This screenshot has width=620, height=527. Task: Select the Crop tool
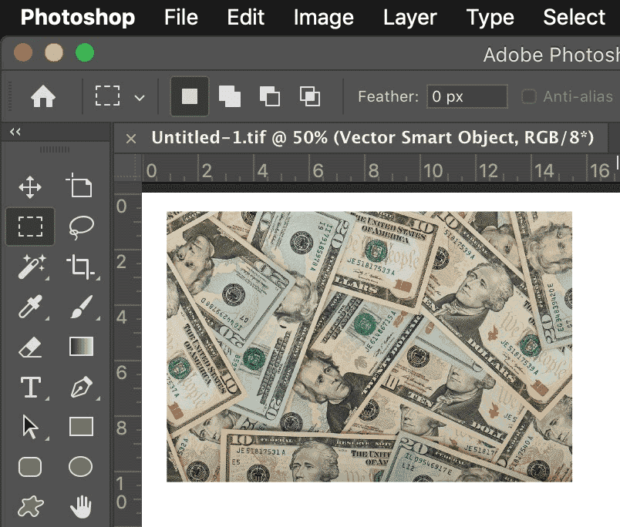80,267
